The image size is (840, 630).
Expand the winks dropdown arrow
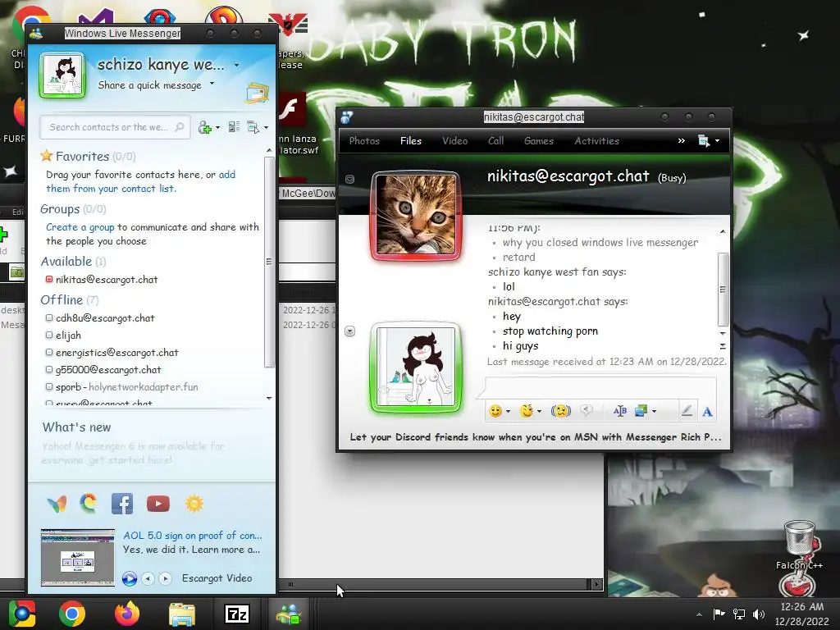pos(540,412)
